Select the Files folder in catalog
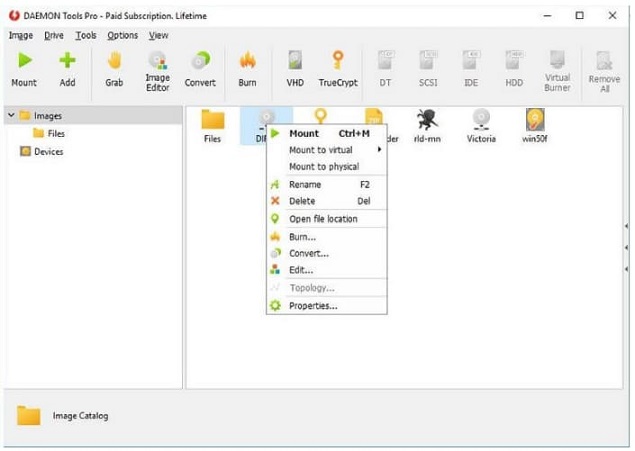635x451 pixels. point(213,120)
